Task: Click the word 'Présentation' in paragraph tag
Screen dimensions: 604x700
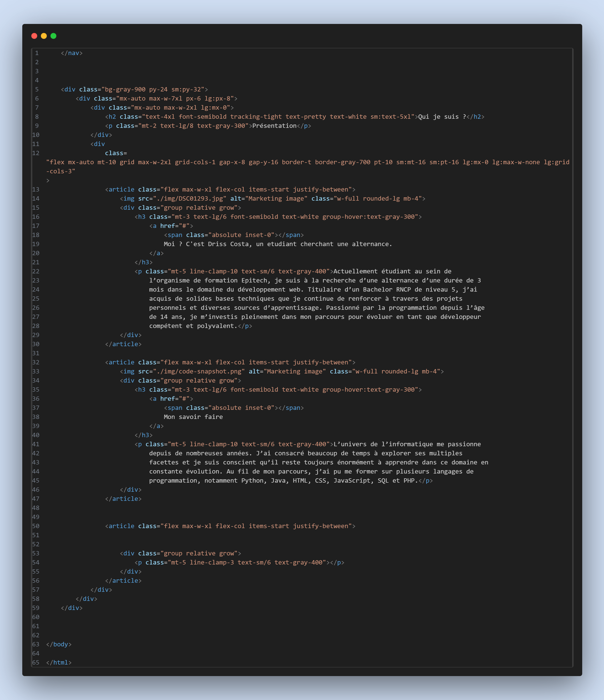Action: [274, 126]
